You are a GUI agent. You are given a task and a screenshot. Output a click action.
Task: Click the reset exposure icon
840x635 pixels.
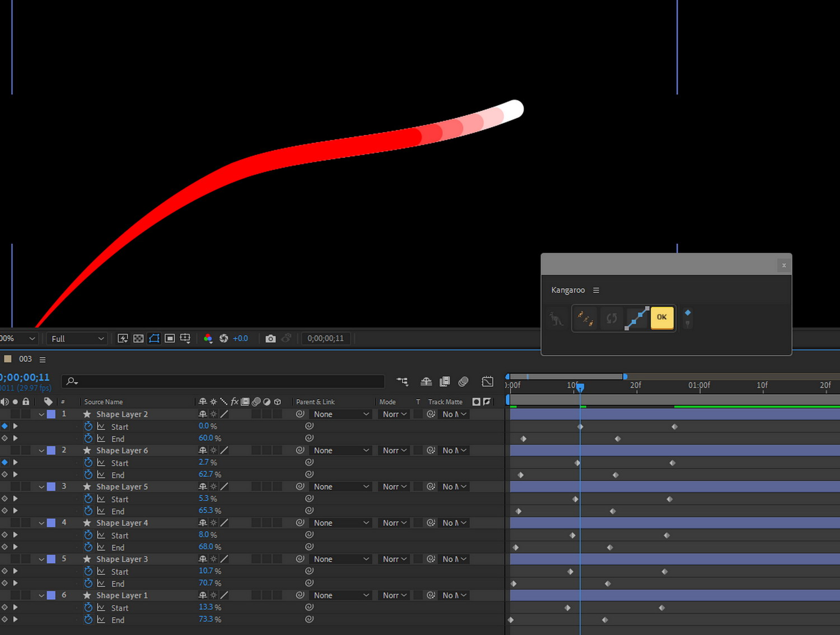pyautogui.click(x=223, y=338)
